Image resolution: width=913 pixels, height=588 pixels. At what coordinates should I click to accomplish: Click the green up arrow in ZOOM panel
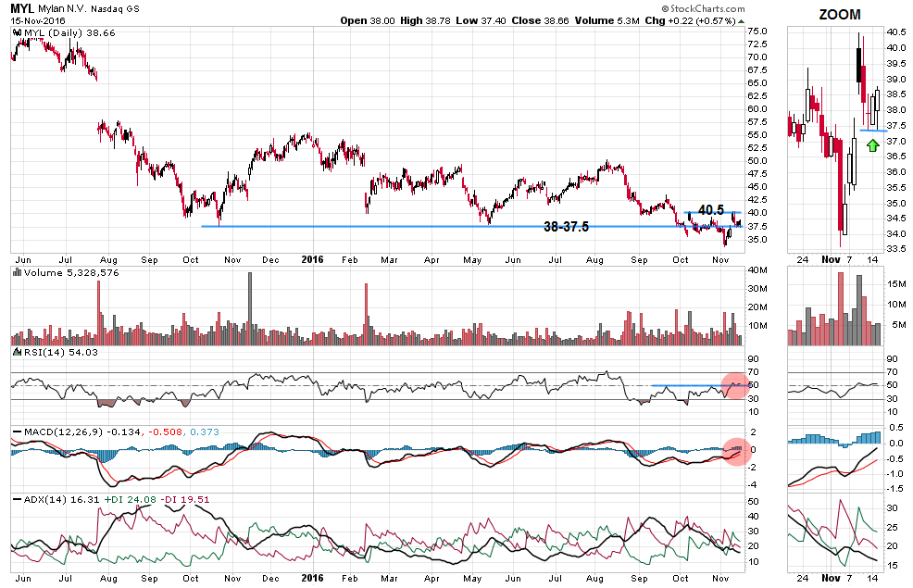click(x=872, y=145)
